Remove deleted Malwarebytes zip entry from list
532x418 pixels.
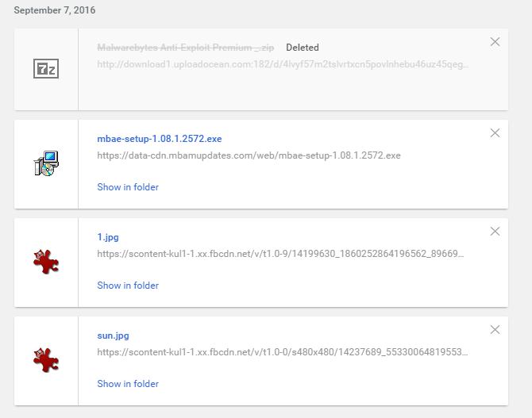point(495,42)
